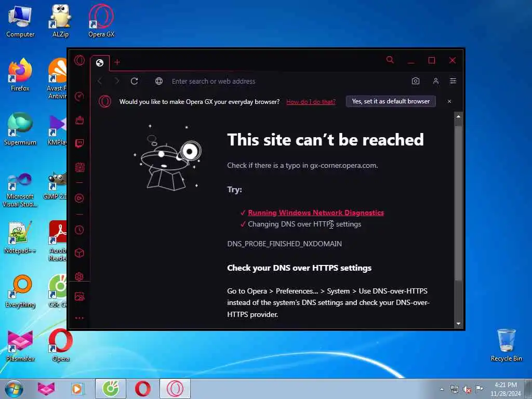Select the Computer desktop icon
Viewport: 532px width, 399px height.
[x=20, y=21]
